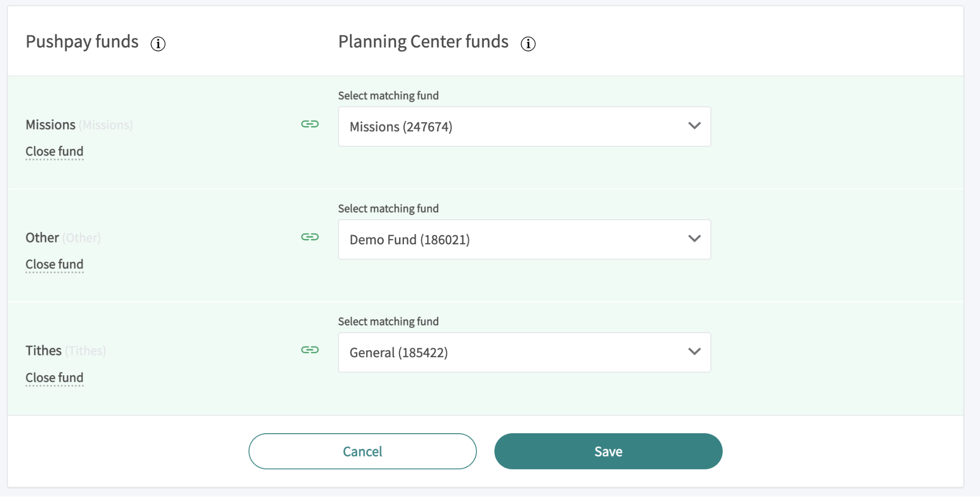
Task: Click the info icon next to Pushpay funds
Action: 157,44
